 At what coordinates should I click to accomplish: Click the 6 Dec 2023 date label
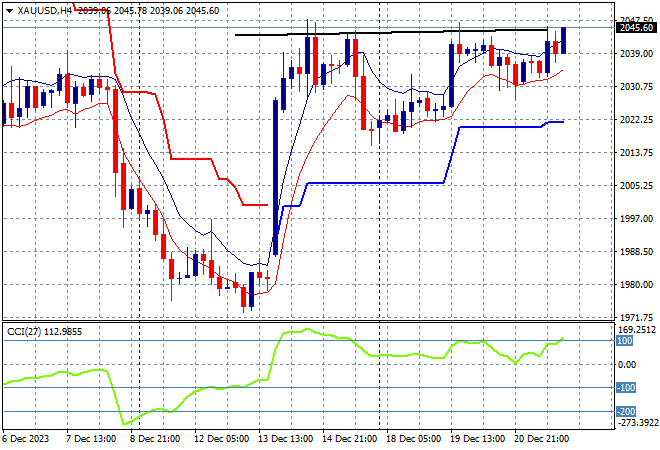click(26, 439)
